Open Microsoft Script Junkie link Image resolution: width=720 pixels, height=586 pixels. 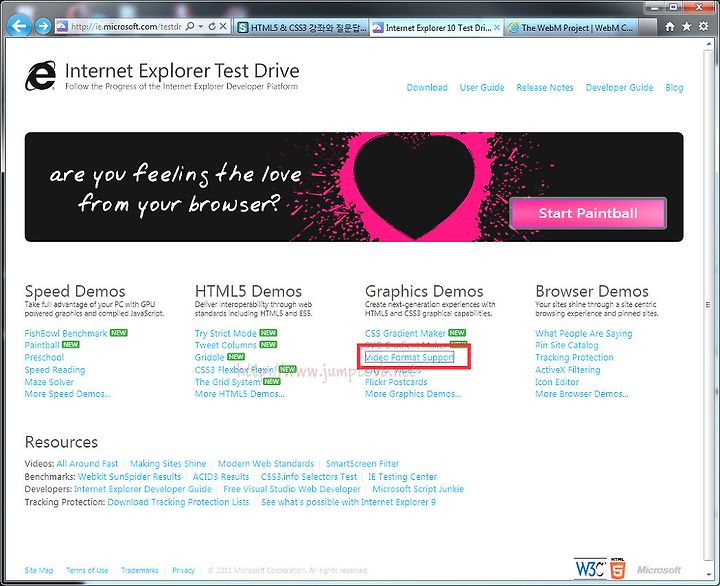click(x=418, y=489)
